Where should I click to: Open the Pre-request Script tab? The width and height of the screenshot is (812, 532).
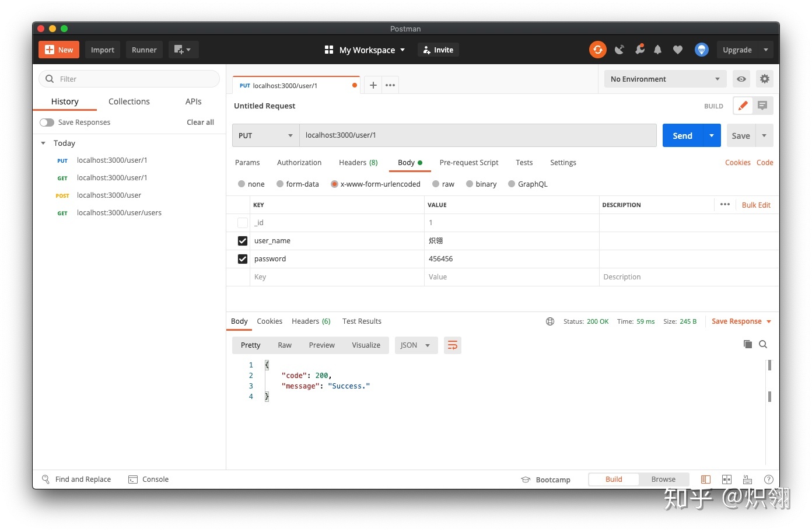[469, 163]
